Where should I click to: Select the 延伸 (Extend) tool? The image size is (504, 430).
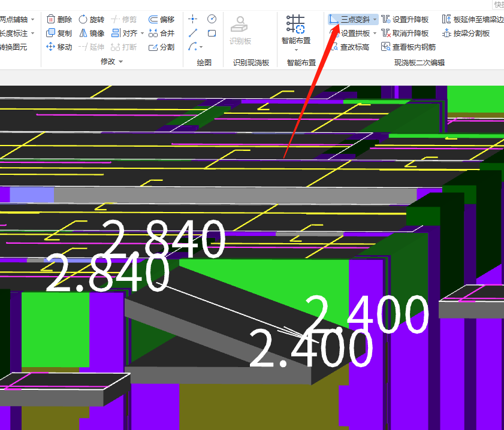(92, 47)
